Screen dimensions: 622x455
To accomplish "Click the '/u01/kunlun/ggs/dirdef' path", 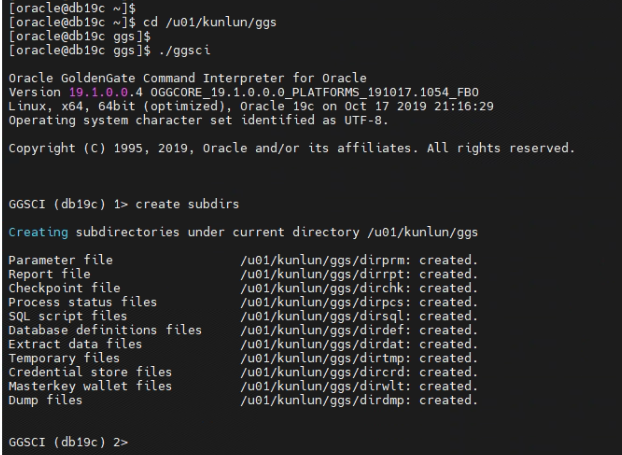I will (x=322, y=330).
